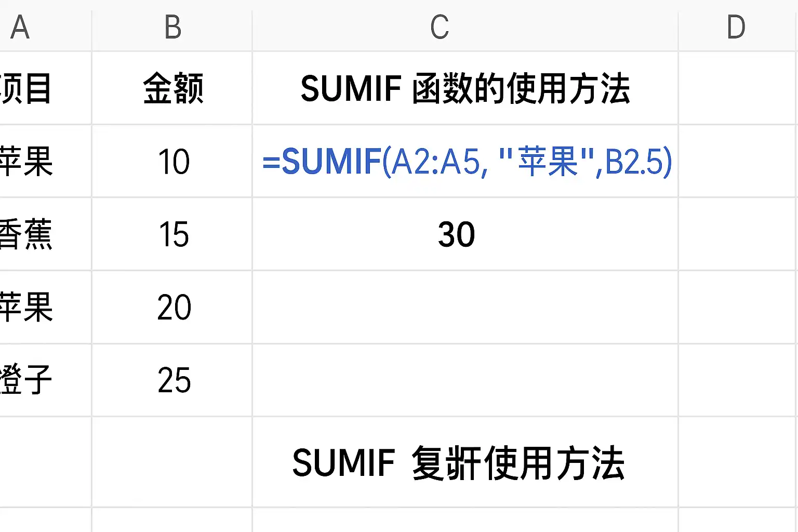Click the empty cell in column D beside 30
The height and width of the screenshot is (532, 798).
736,235
